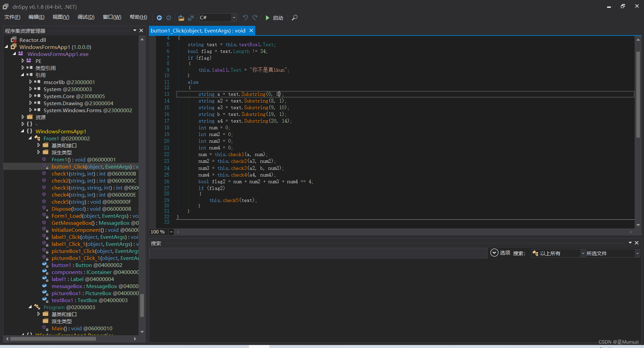Expand the 类型引用 node
Viewport: 644px width, 348px height.
pyautogui.click(x=22, y=68)
